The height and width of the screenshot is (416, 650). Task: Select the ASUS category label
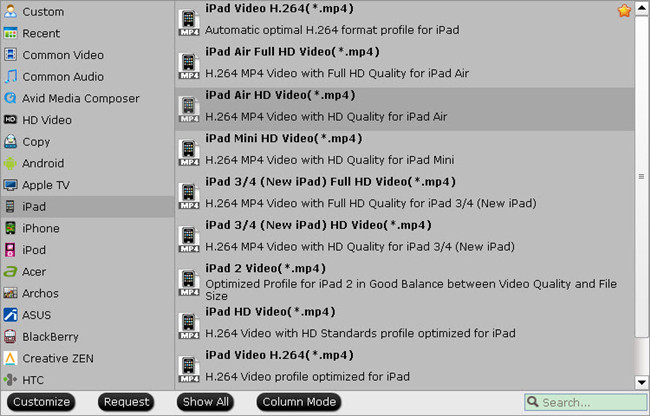[36, 315]
